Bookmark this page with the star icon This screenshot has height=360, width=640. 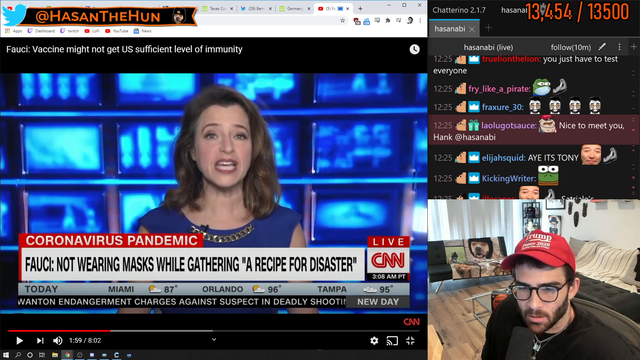click(342, 20)
